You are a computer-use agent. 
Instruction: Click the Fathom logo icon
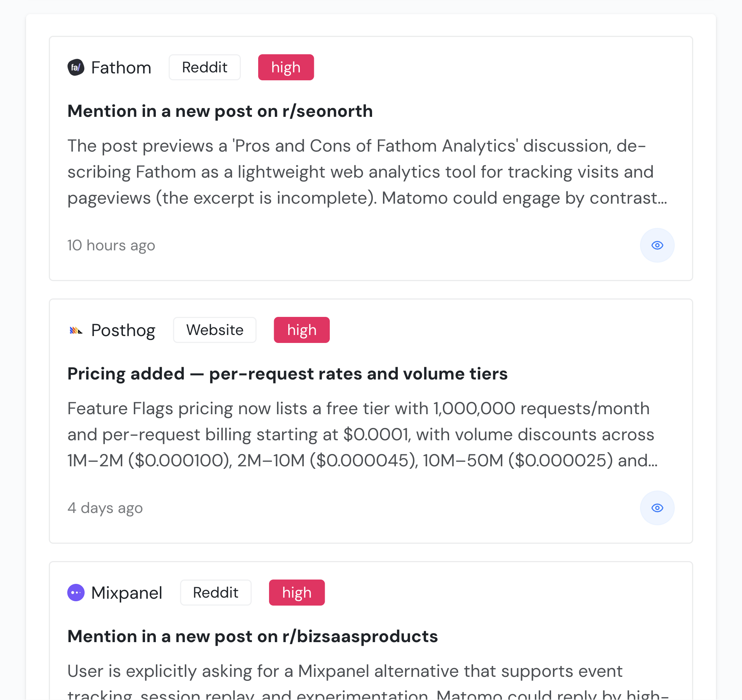coord(76,68)
